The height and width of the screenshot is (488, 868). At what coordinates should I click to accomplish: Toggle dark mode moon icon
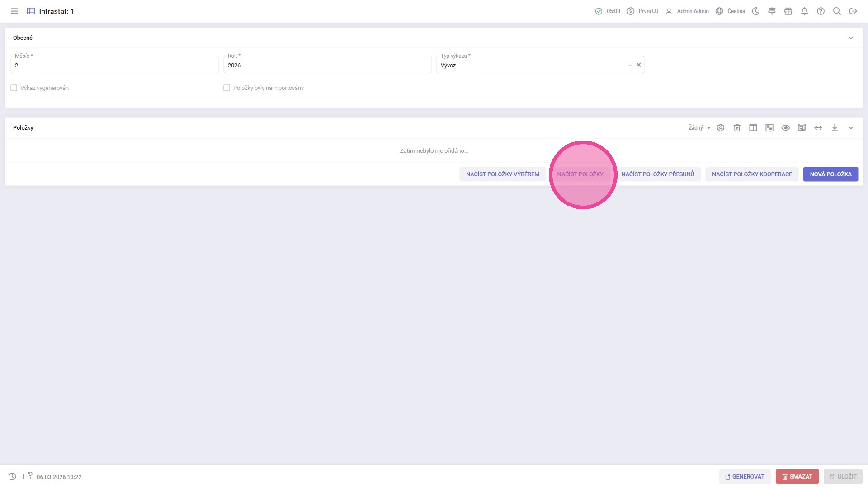pyautogui.click(x=755, y=11)
